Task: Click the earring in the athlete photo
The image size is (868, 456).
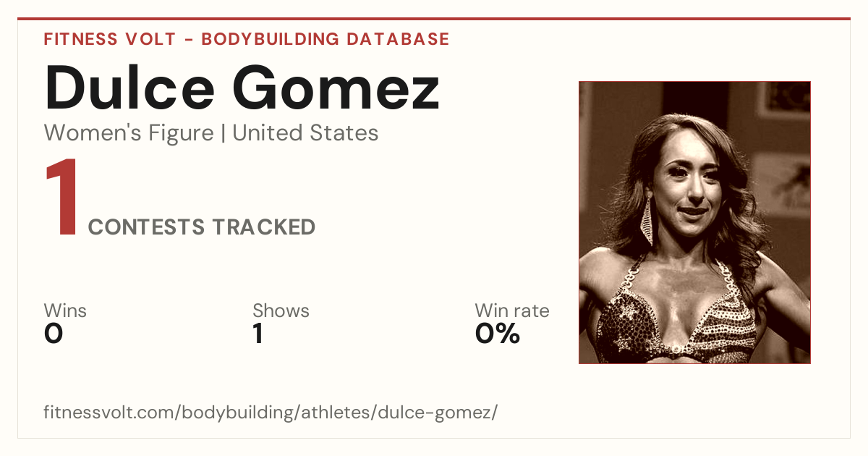Action: click(650, 217)
